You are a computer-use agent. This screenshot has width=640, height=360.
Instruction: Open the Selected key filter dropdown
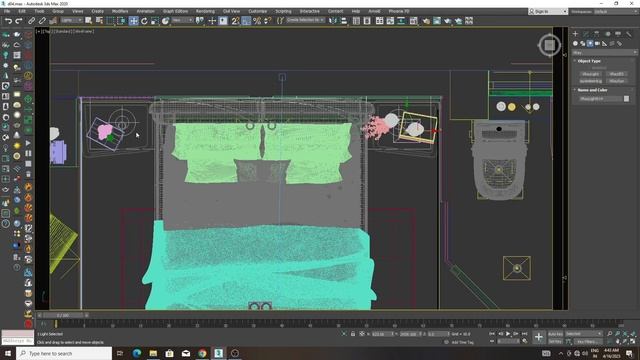click(584, 334)
